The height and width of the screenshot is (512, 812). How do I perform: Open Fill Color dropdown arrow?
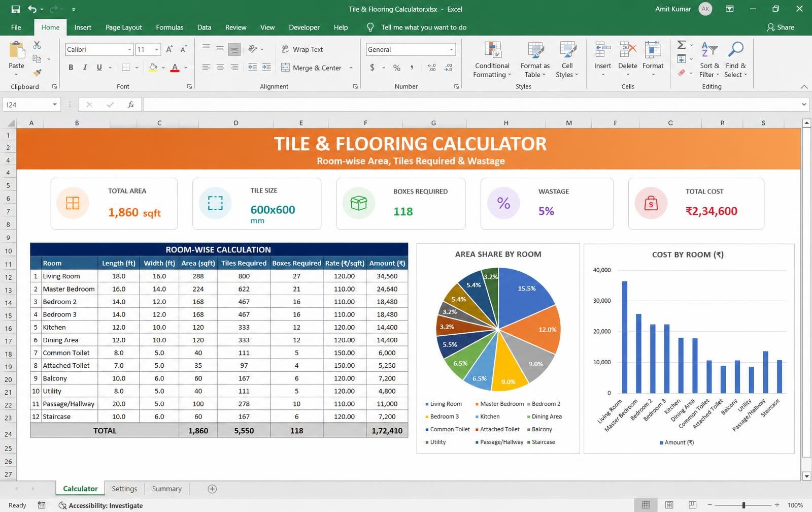point(163,68)
